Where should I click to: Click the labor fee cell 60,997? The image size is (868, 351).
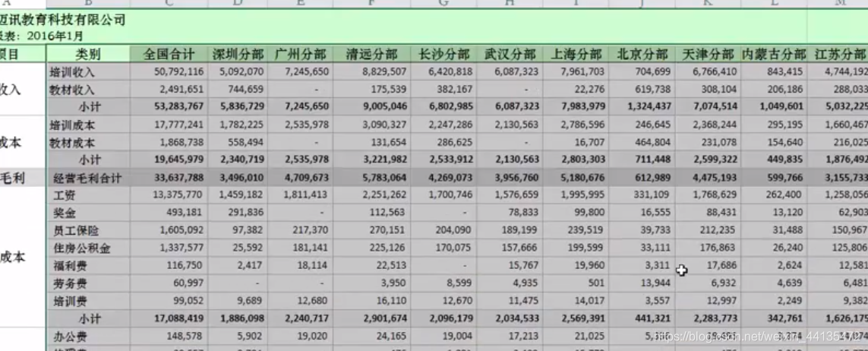(169, 284)
